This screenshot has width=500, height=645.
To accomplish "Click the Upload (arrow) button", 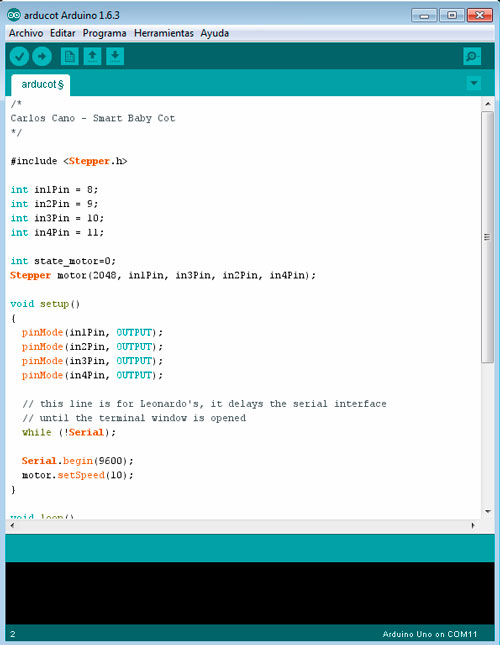I will point(42,56).
